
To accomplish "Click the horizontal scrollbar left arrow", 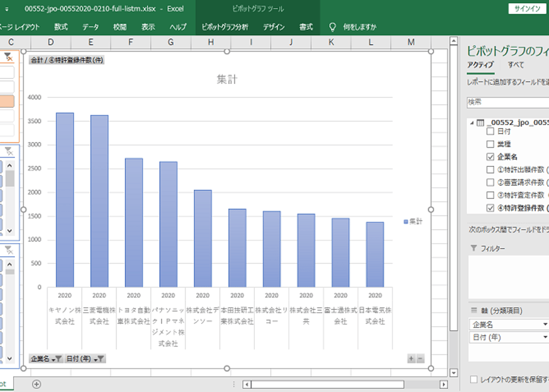I will (247, 384).
